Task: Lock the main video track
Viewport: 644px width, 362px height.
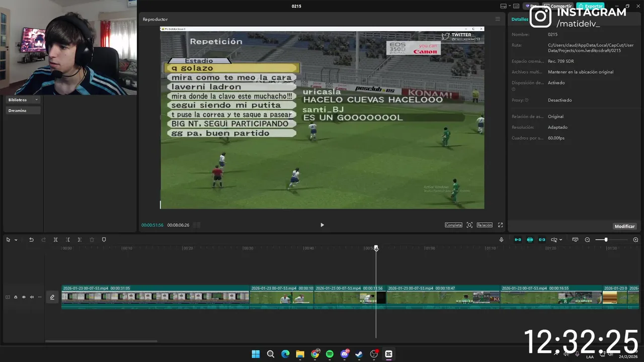Action: tap(16, 297)
